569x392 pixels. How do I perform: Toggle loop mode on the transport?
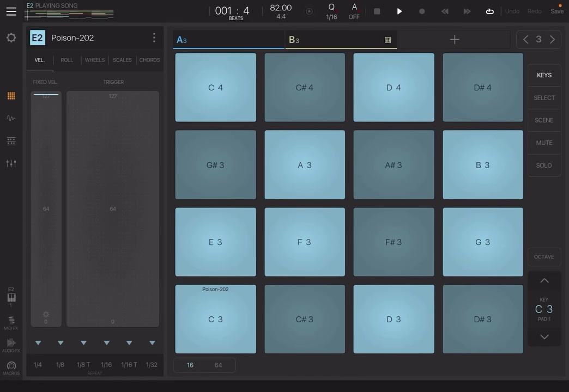click(x=489, y=11)
